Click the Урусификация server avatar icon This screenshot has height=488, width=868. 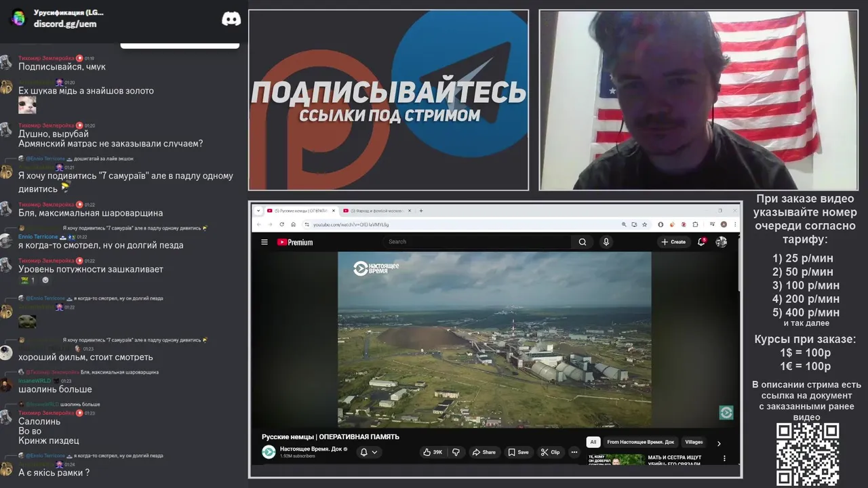click(x=18, y=18)
